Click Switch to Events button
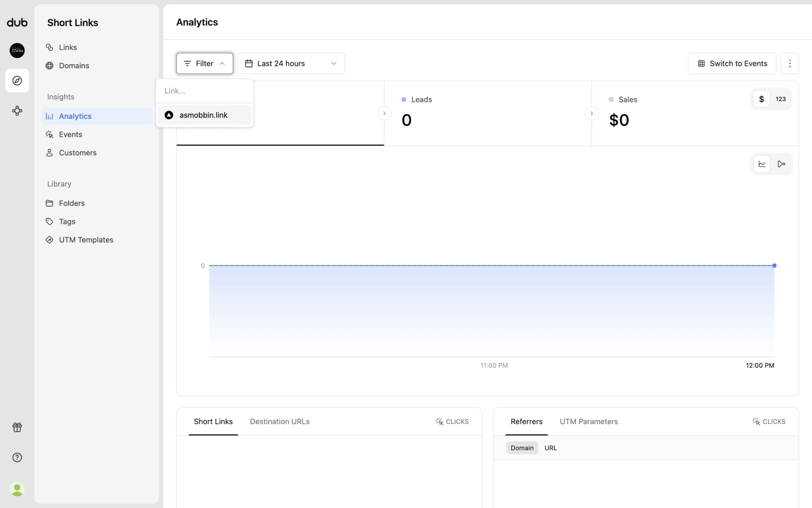This screenshot has width=812, height=508. pyautogui.click(x=732, y=63)
